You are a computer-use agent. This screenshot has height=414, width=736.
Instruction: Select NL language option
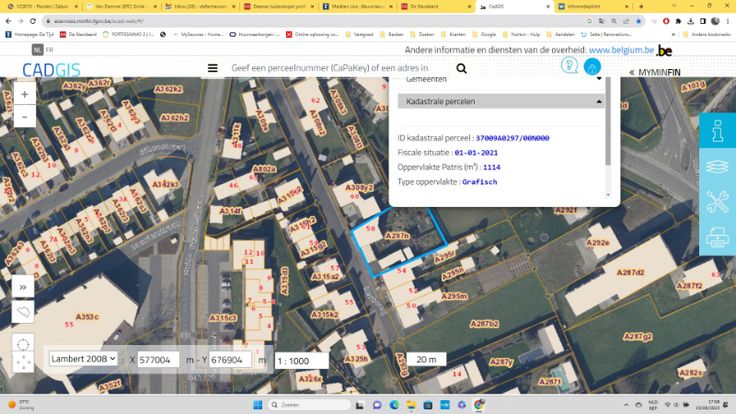pos(37,49)
